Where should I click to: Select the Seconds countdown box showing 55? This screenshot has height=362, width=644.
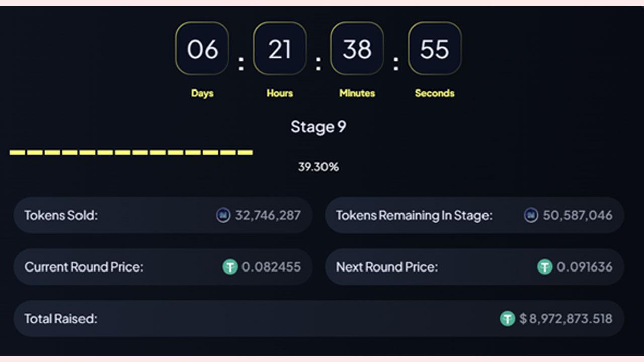435,49
